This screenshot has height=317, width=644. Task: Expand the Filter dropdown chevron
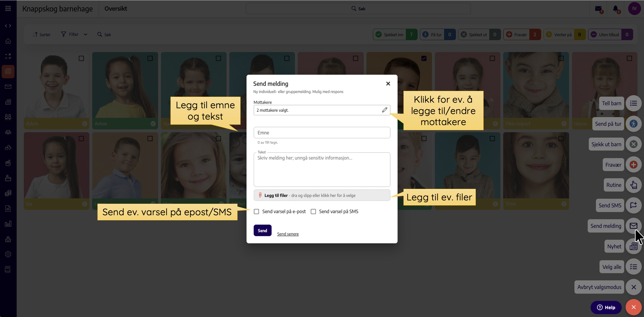pyautogui.click(x=85, y=34)
